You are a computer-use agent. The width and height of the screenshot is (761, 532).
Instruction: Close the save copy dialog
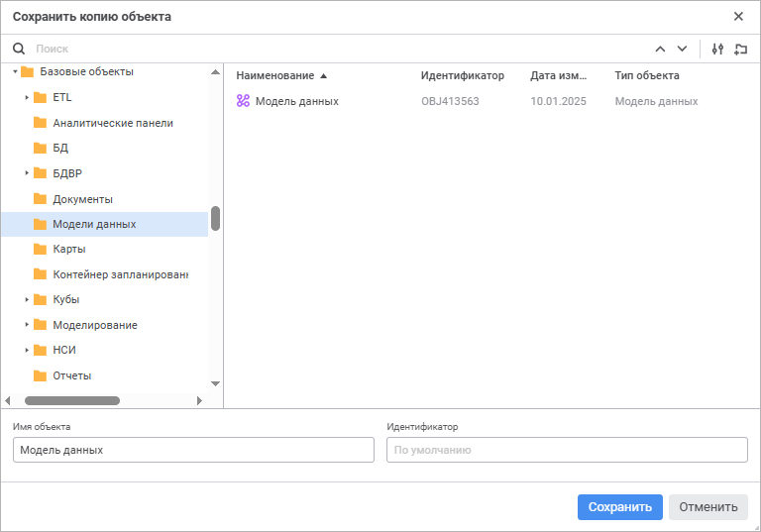click(738, 16)
